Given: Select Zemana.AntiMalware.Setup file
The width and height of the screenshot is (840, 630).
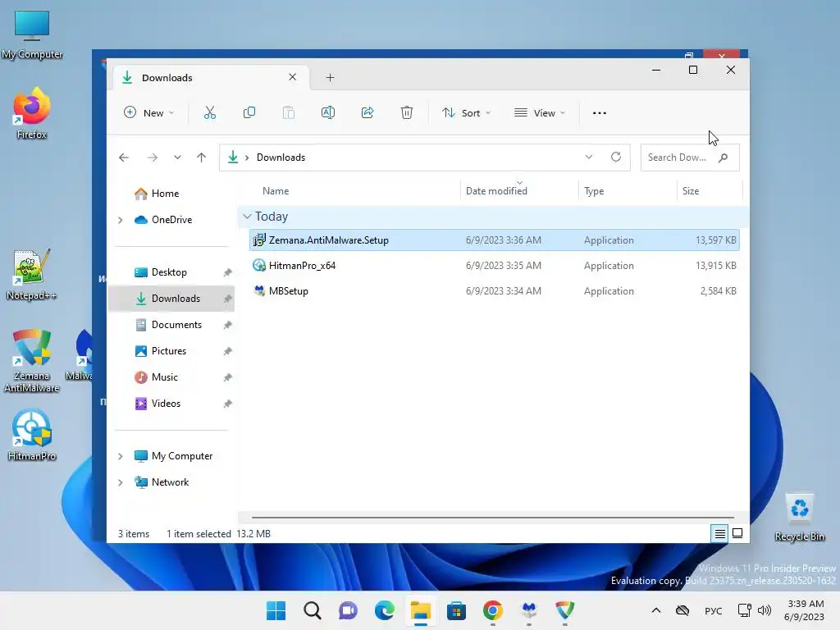Looking at the screenshot, I should [x=494, y=240].
